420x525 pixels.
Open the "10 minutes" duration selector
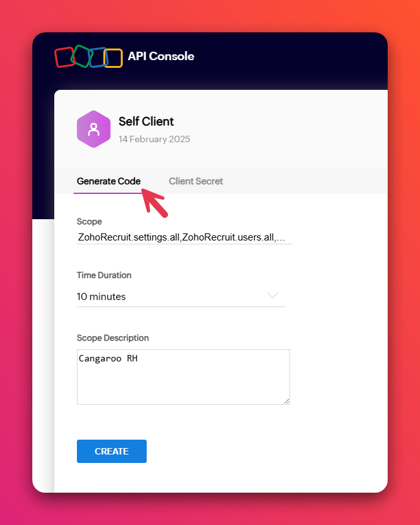(x=182, y=297)
